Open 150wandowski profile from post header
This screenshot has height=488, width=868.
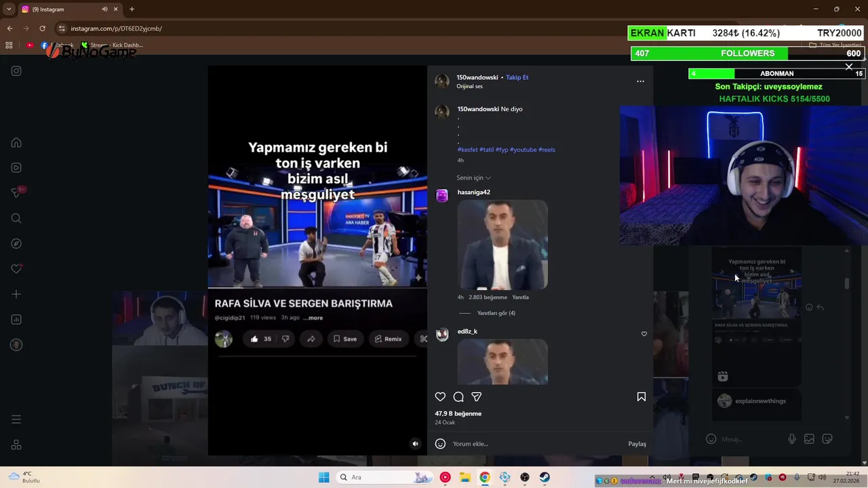(x=477, y=77)
